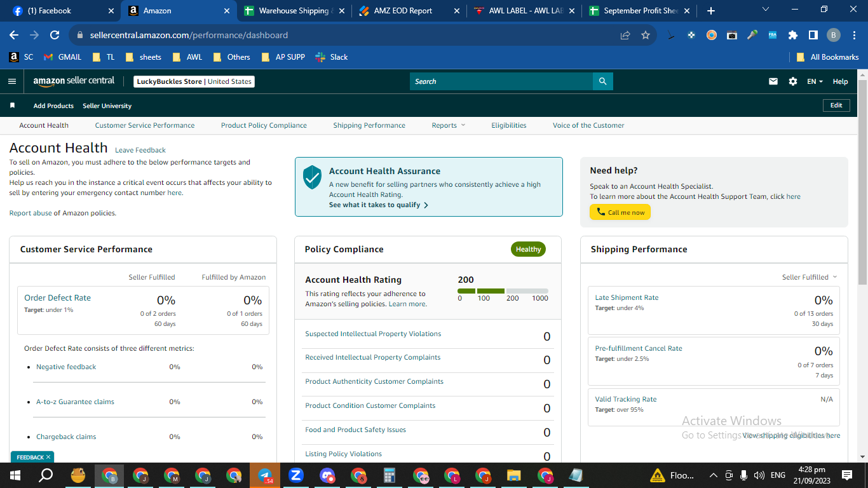Open the Order Defect Rate link
The height and width of the screenshot is (488, 868).
point(57,297)
